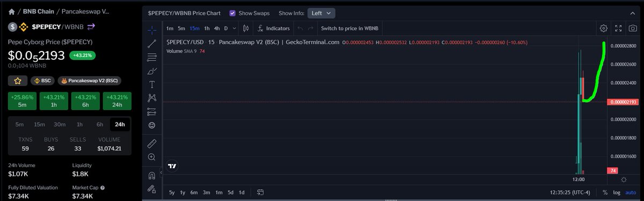Select the 1h +43.21% change box
This screenshot has height=201, width=644.
tap(54, 101)
